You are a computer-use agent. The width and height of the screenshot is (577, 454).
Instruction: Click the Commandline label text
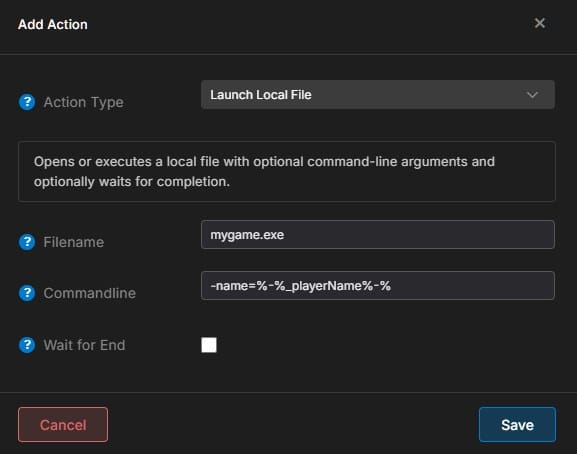pos(89,293)
